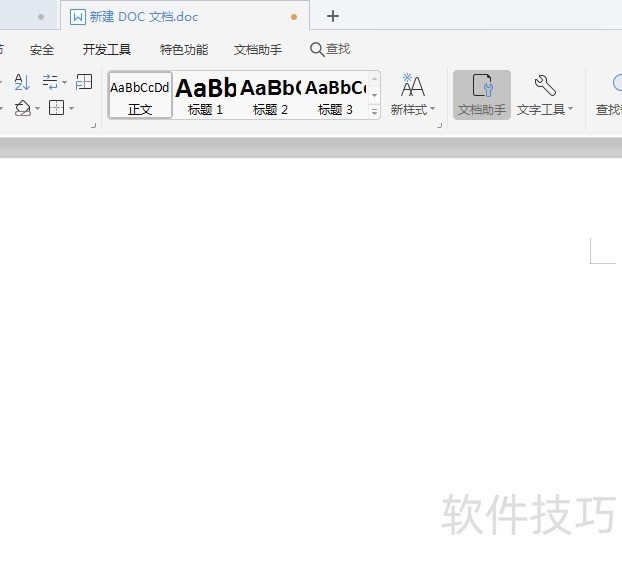Expand the full style gallery list
622x561 pixels.
click(x=374, y=112)
